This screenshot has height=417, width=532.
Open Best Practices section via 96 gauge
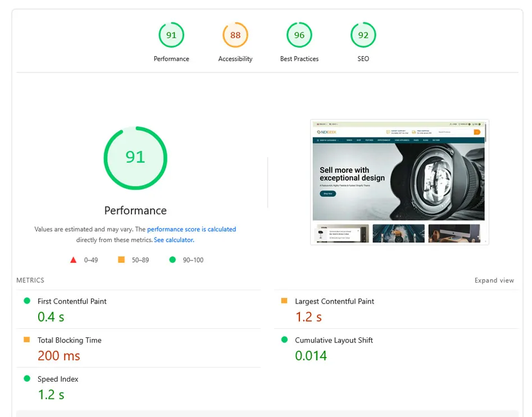point(299,35)
